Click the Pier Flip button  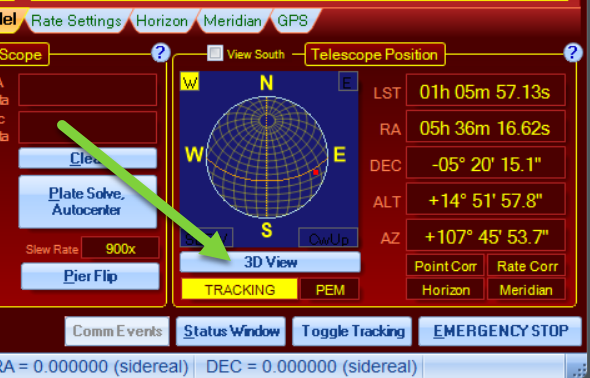[x=90, y=276]
